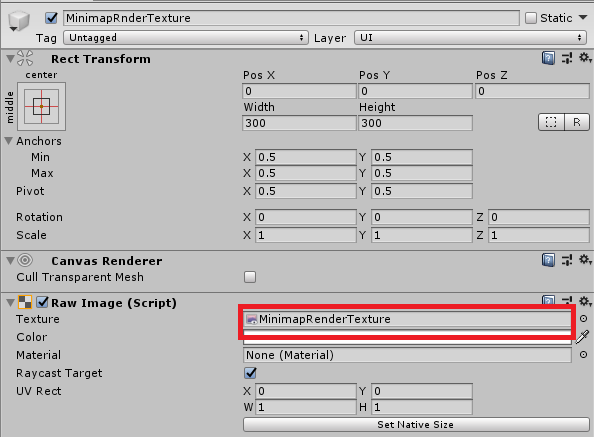Click Rotation X field
The image size is (594, 437).
click(x=306, y=217)
